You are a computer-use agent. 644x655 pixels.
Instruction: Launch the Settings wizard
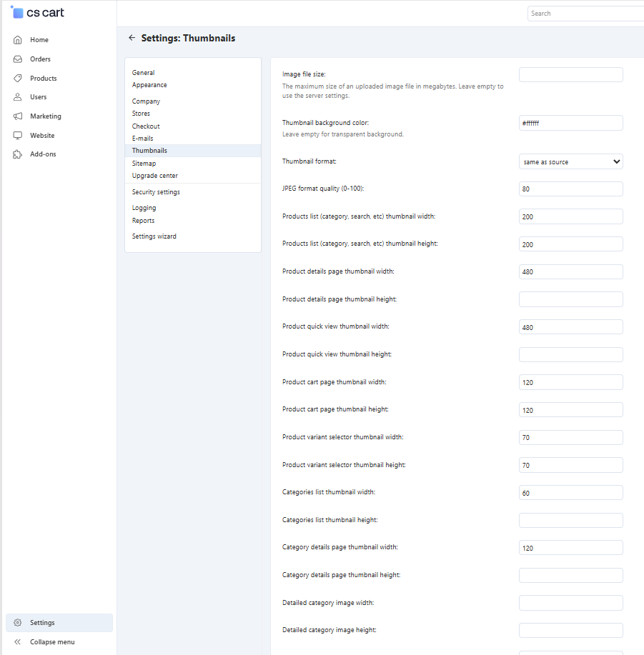pyautogui.click(x=154, y=236)
